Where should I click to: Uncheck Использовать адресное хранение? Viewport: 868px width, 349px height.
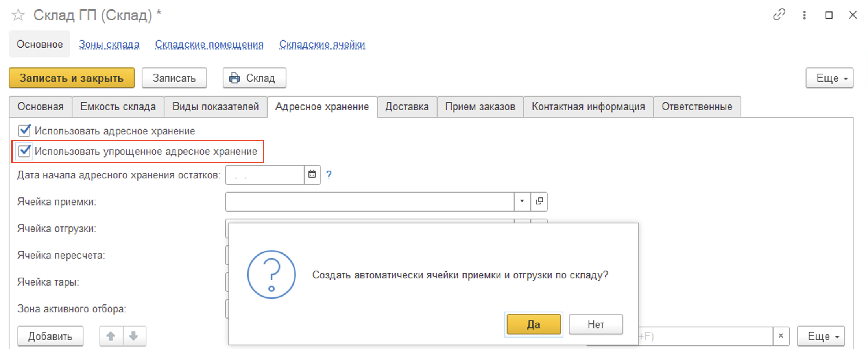tap(24, 130)
